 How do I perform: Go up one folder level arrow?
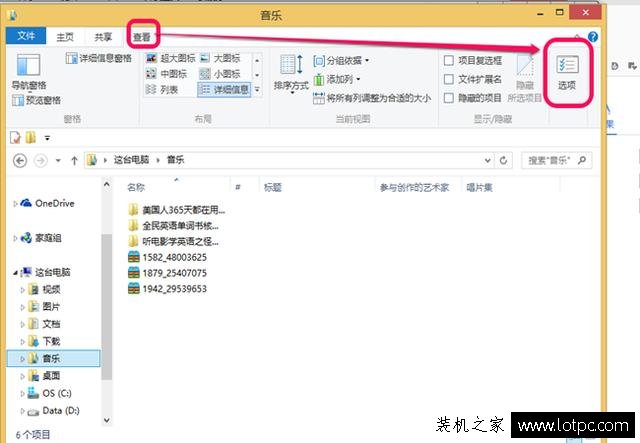point(74,160)
